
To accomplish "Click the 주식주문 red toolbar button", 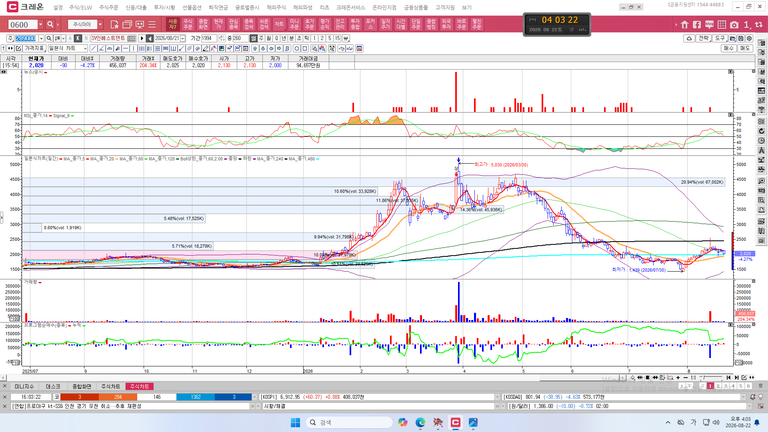I will click(188, 24).
